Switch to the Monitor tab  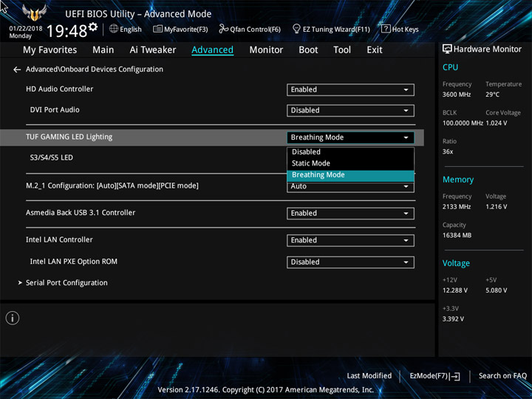coord(266,50)
